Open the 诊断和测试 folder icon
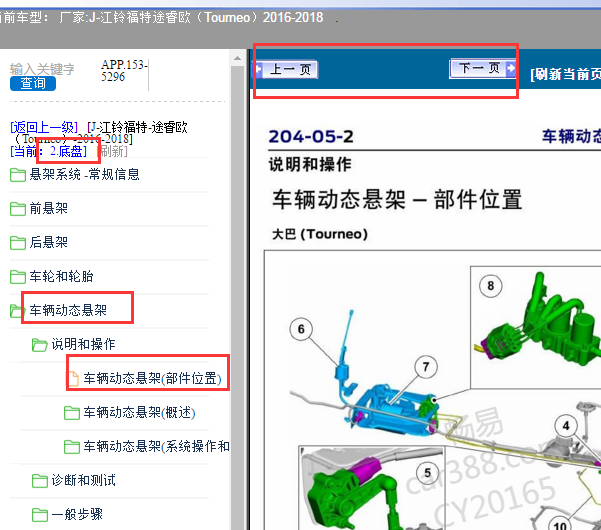 [x=39, y=480]
